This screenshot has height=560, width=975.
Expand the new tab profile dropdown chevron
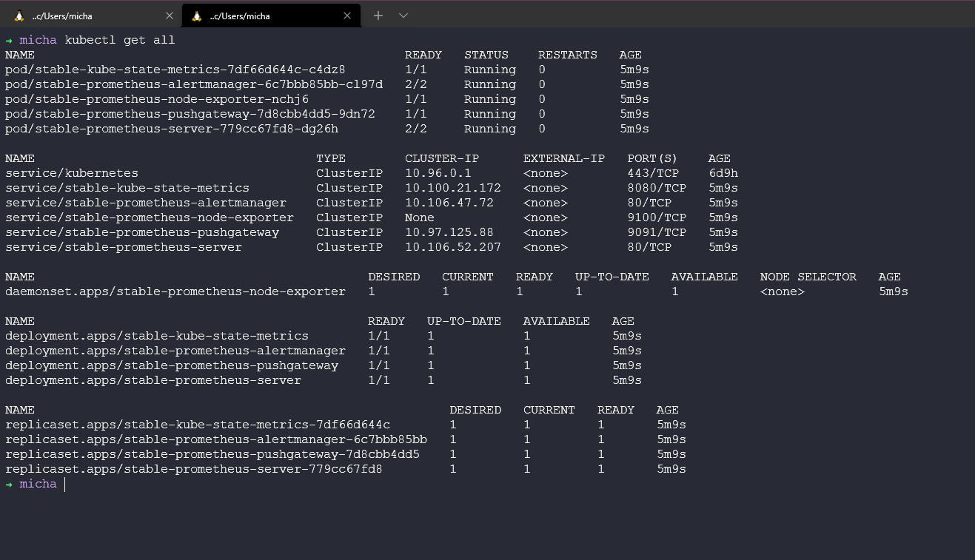click(x=403, y=16)
